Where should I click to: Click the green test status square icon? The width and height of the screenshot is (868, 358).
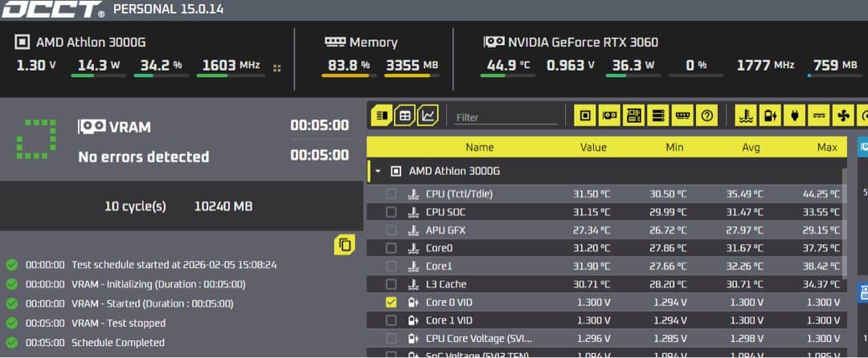[36, 139]
